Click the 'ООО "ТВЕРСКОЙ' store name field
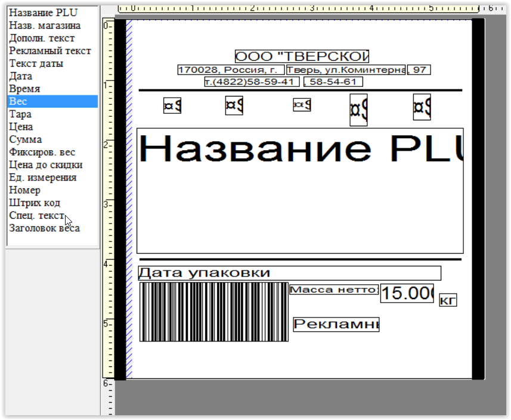 tap(302, 57)
